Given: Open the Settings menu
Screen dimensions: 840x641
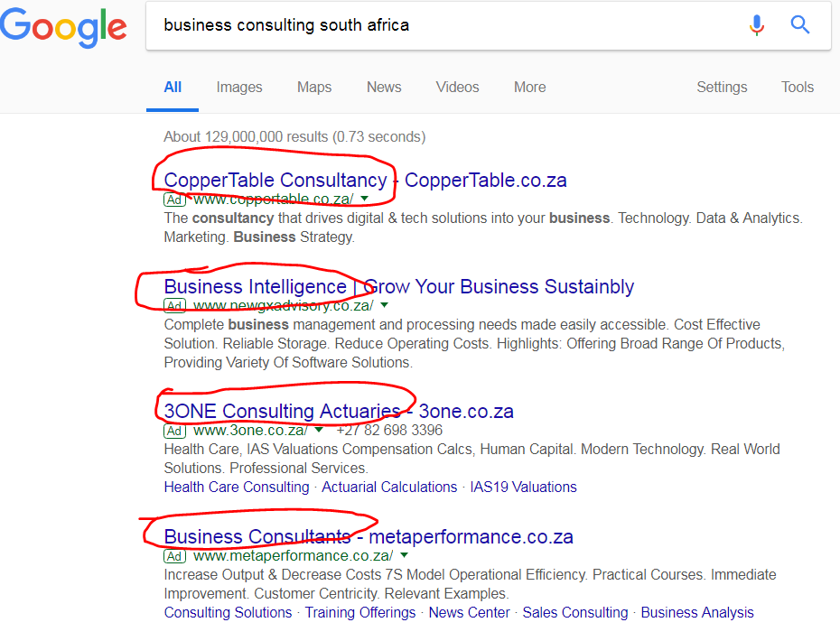Looking at the screenshot, I should 722,87.
